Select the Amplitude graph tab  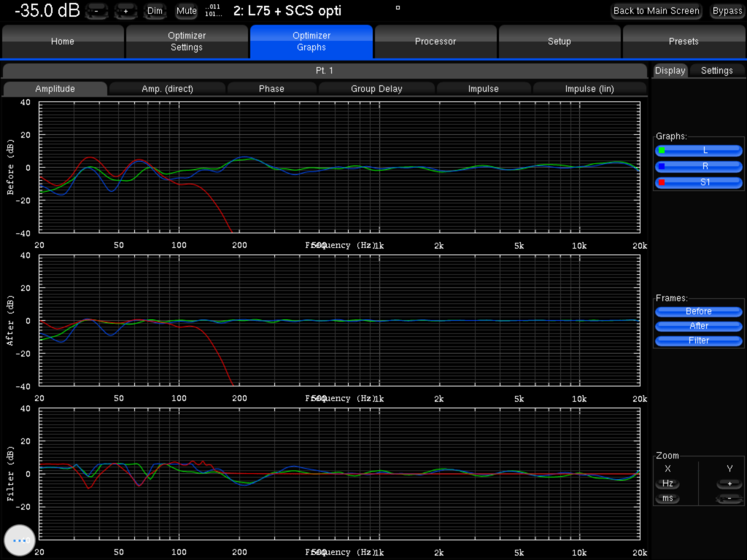(x=55, y=89)
